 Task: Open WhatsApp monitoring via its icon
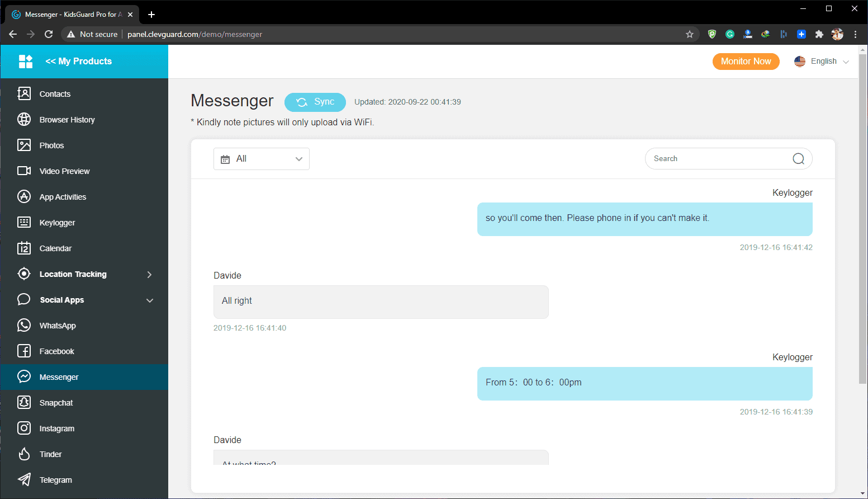[x=25, y=325]
